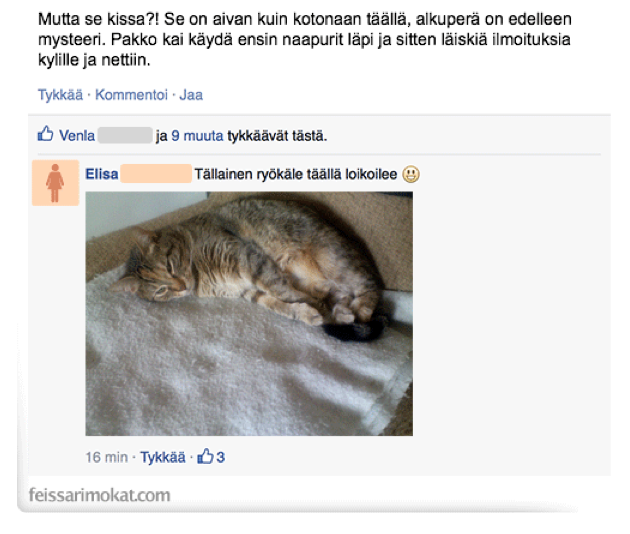
Task: Click the comment's like count 3
Action: [221, 457]
